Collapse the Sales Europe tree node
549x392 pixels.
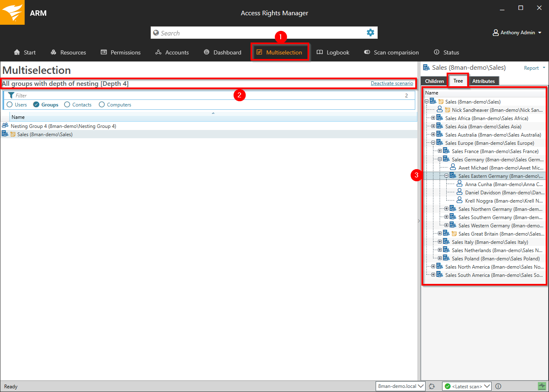[433, 143]
